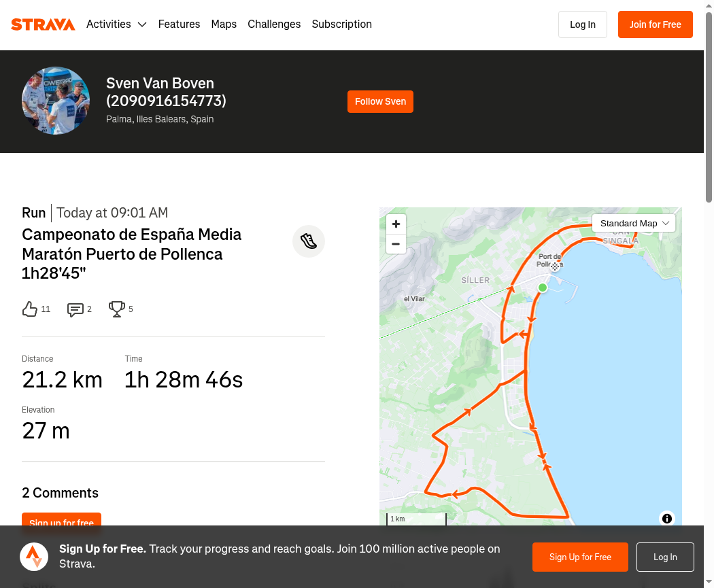Give kudos with the thumbs-up icon

pyautogui.click(x=30, y=309)
